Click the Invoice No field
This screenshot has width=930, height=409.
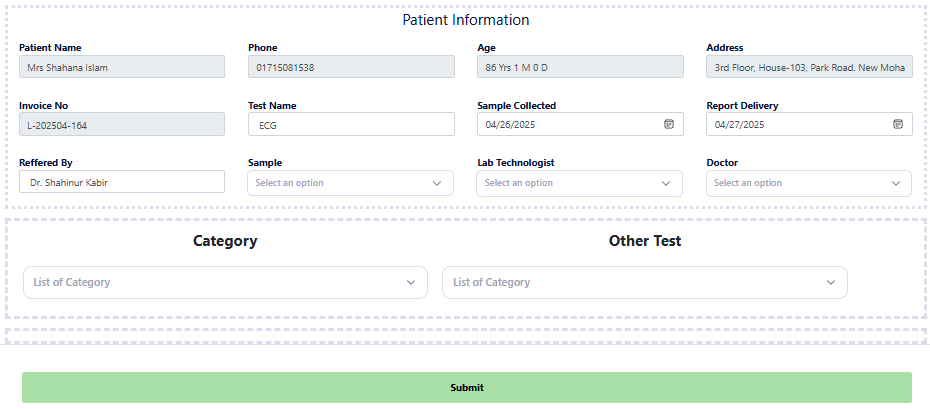(x=121, y=125)
